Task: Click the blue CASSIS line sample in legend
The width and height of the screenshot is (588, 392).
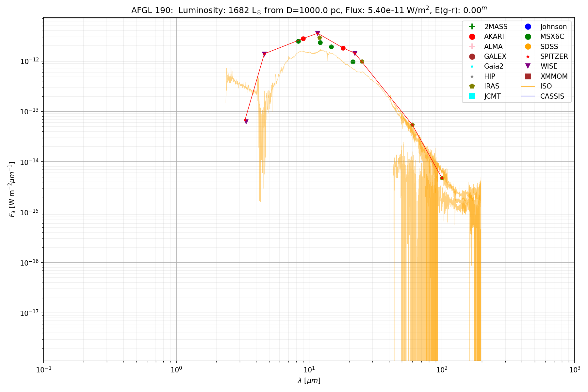Action: coord(528,96)
